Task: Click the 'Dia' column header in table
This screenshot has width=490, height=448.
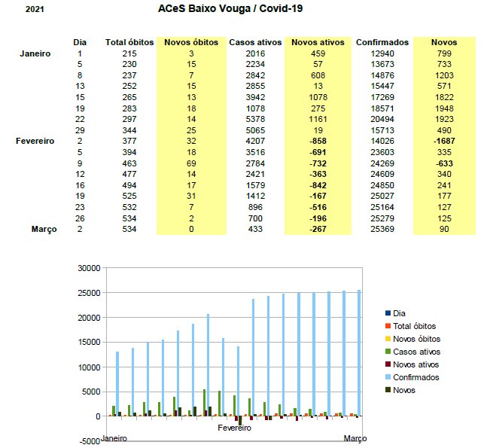Action: click(x=80, y=42)
